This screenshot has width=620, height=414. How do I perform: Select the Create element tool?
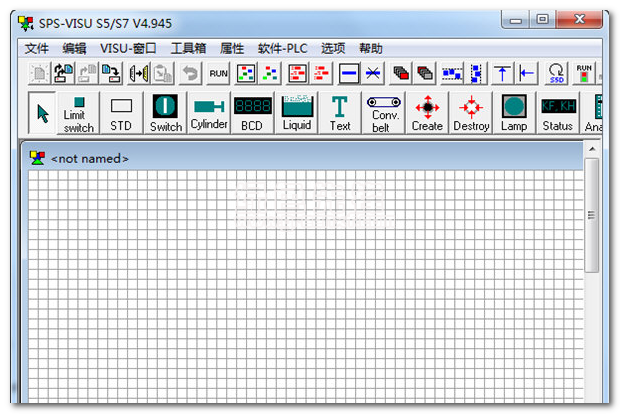(427, 113)
